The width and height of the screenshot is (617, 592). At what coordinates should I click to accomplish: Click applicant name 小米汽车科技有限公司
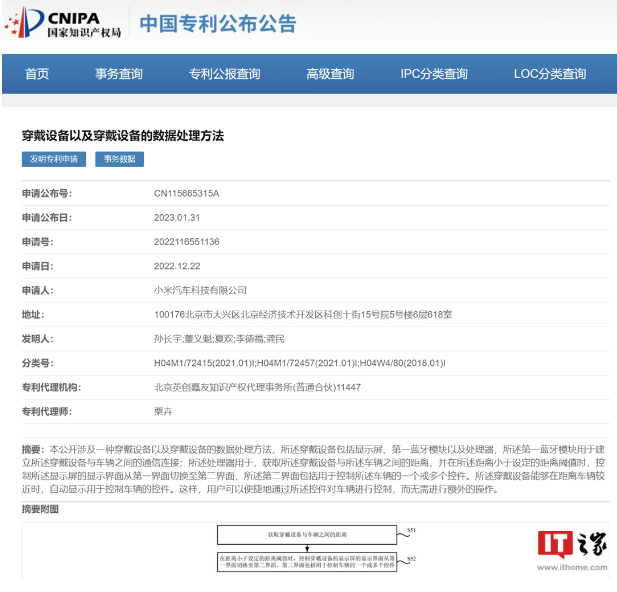click(x=200, y=290)
